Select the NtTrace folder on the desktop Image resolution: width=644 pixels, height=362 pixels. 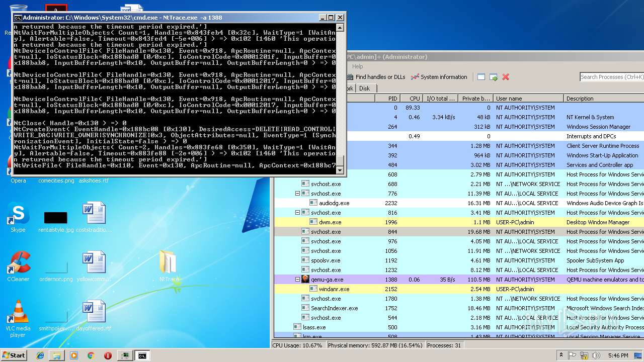click(x=169, y=266)
